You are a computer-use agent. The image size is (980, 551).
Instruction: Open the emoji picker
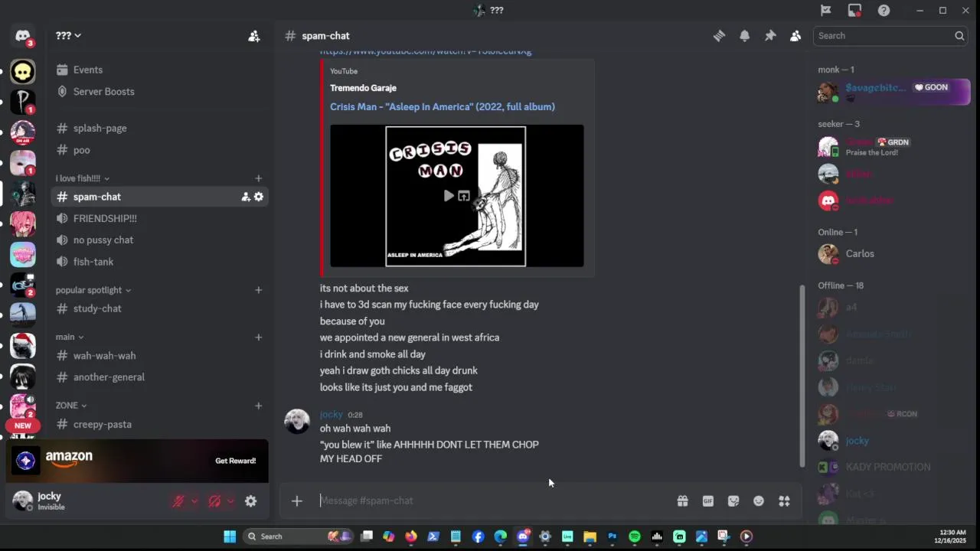[759, 500]
